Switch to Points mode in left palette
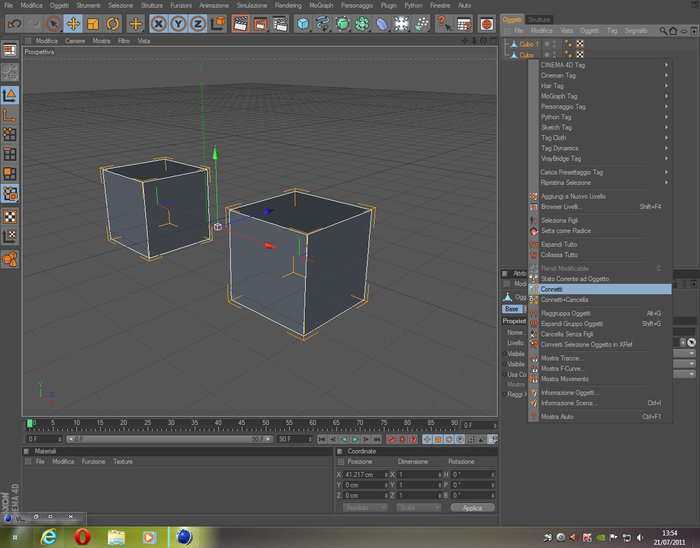This screenshot has height=548, width=700. 10,134
